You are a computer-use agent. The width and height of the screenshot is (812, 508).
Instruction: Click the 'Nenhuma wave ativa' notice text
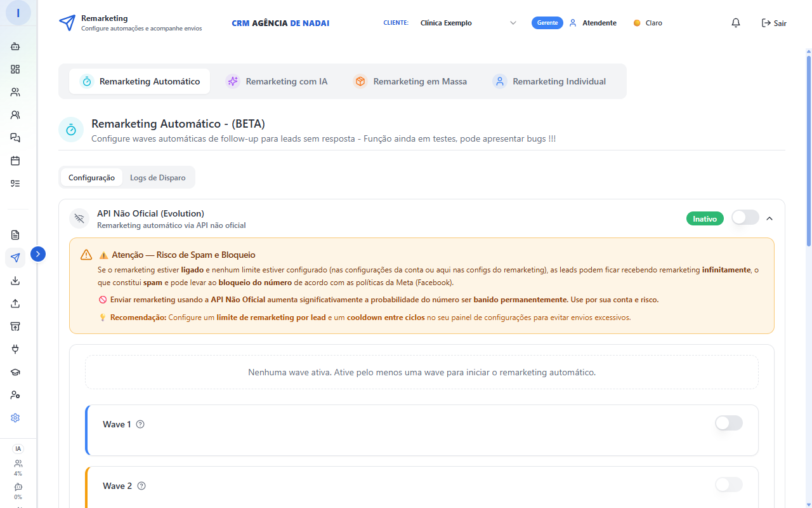[422, 372]
